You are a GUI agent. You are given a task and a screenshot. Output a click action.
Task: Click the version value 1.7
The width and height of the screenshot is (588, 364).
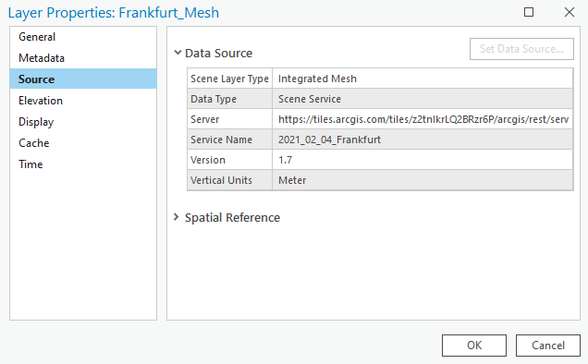(x=423, y=160)
